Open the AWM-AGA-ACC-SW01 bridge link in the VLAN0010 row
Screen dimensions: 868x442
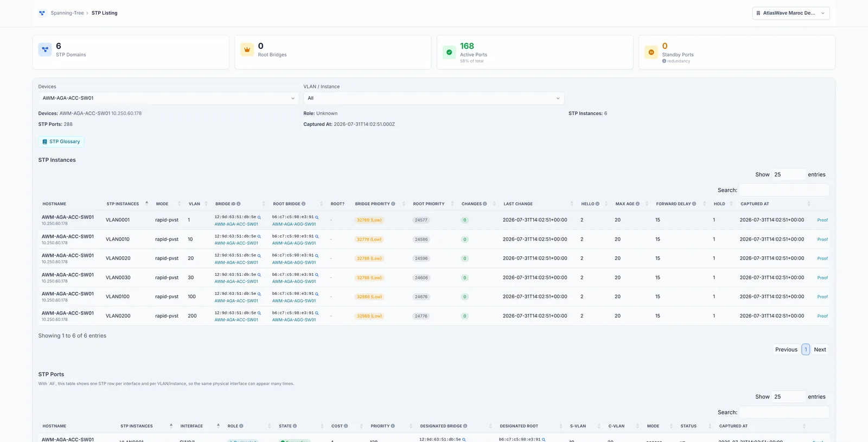tap(237, 243)
